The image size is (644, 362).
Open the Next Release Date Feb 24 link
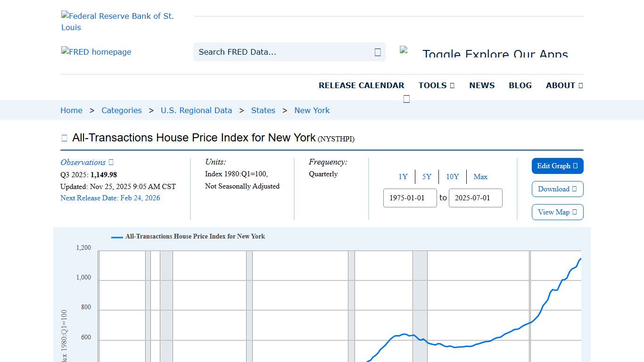coord(110,198)
